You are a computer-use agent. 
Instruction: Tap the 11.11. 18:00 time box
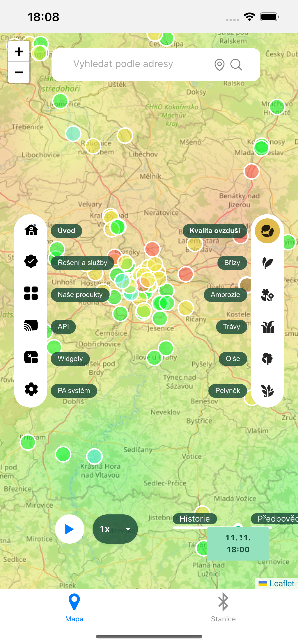[238, 543]
